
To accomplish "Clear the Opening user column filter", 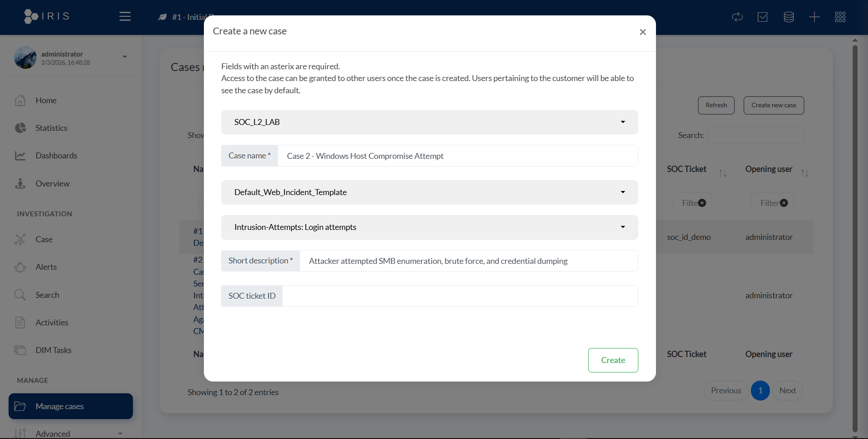I will 784,203.
